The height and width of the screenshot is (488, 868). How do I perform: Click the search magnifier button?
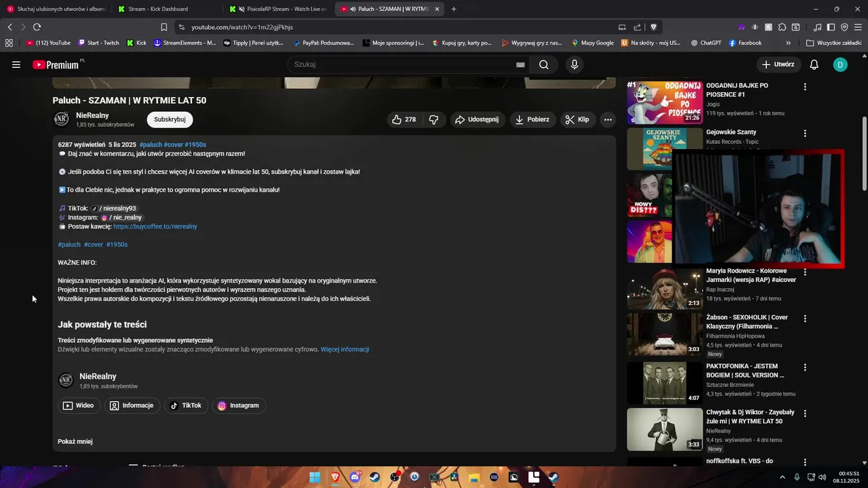click(544, 64)
